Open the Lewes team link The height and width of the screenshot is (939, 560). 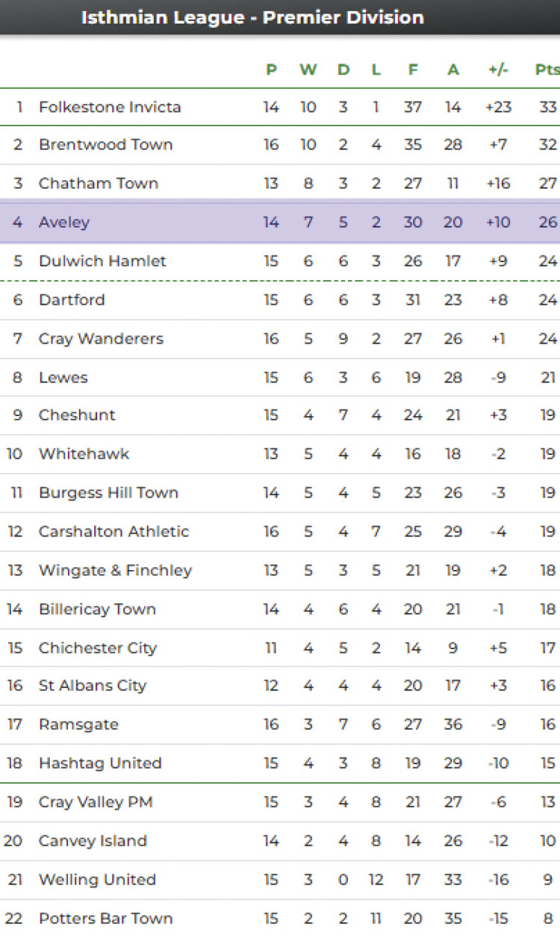pyautogui.click(x=63, y=377)
